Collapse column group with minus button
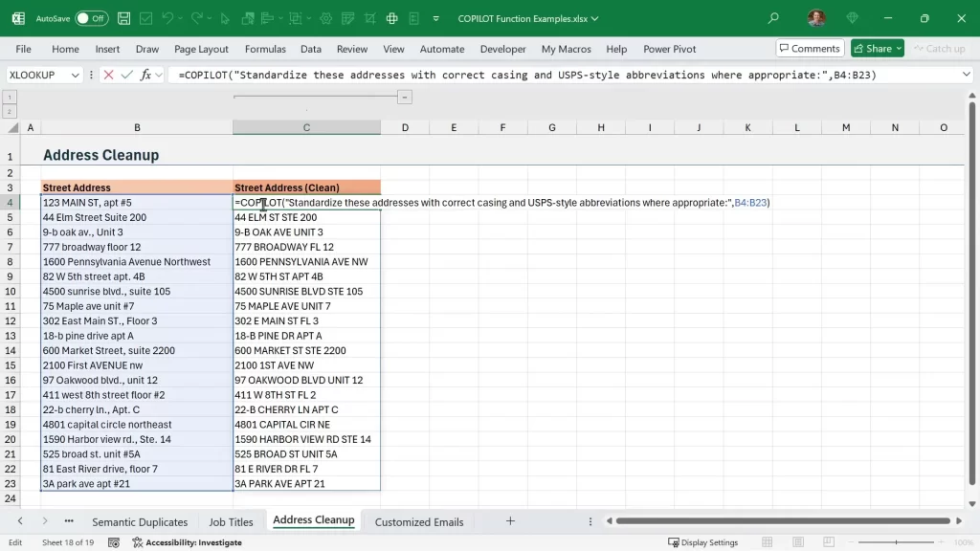 coord(405,97)
